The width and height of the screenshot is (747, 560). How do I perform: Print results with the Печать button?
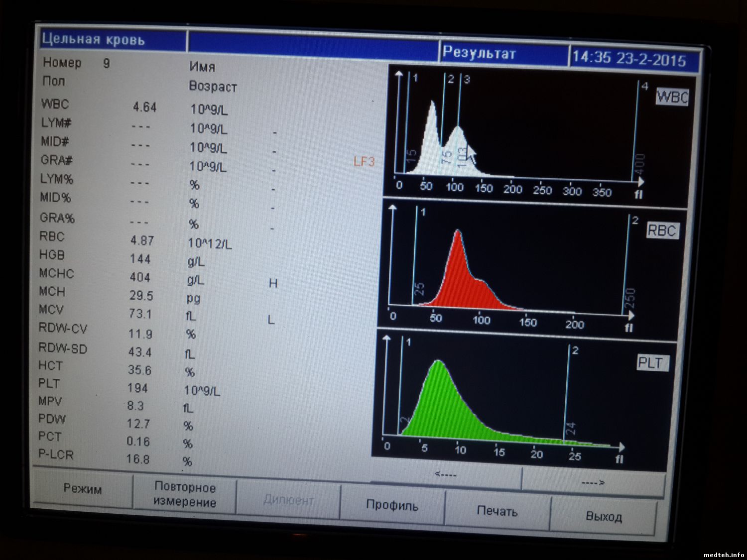pyautogui.click(x=497, y=511)
